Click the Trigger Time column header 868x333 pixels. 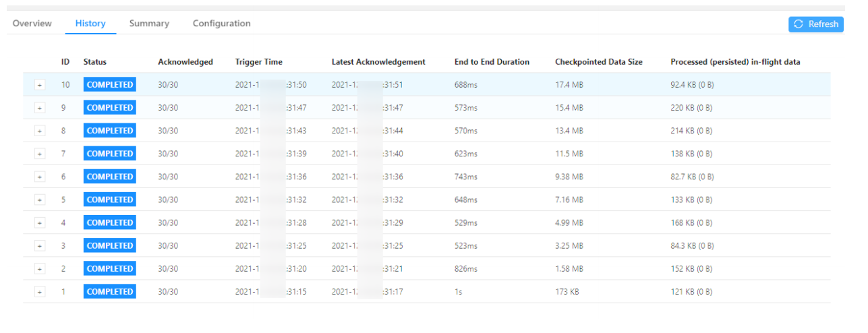pos(258,62)
